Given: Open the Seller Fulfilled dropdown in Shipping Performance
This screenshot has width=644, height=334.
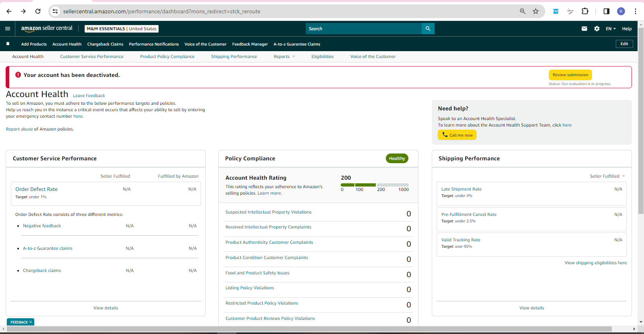Looking at the screenshot, I should (x=607, y=176).
